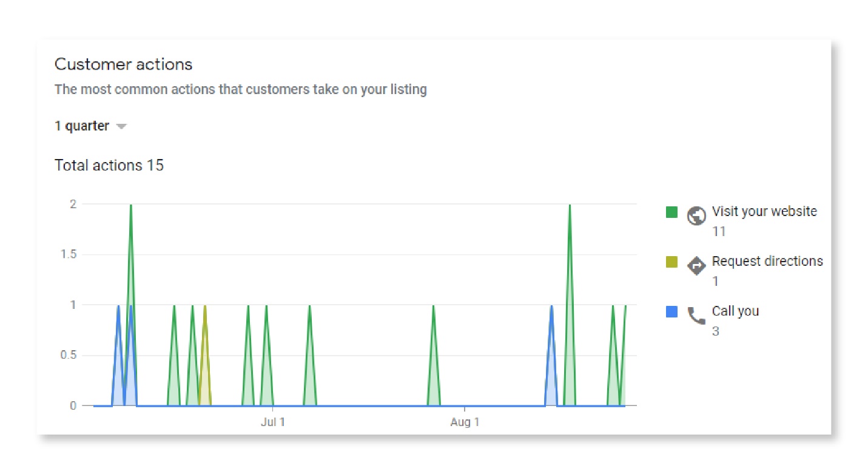The height and width of the screenshot is (474, 868).
Task: Click the Customer actions heading
Action: 123,64
